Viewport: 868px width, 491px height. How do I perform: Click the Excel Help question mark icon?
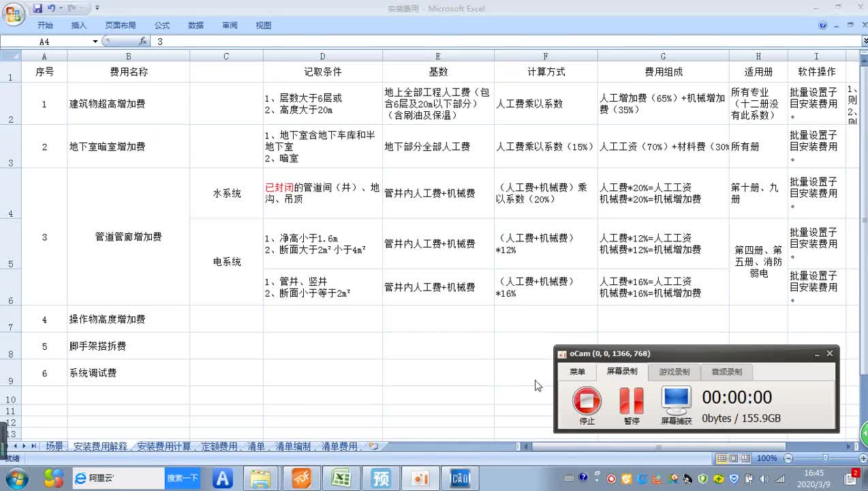tap(823, 25)
